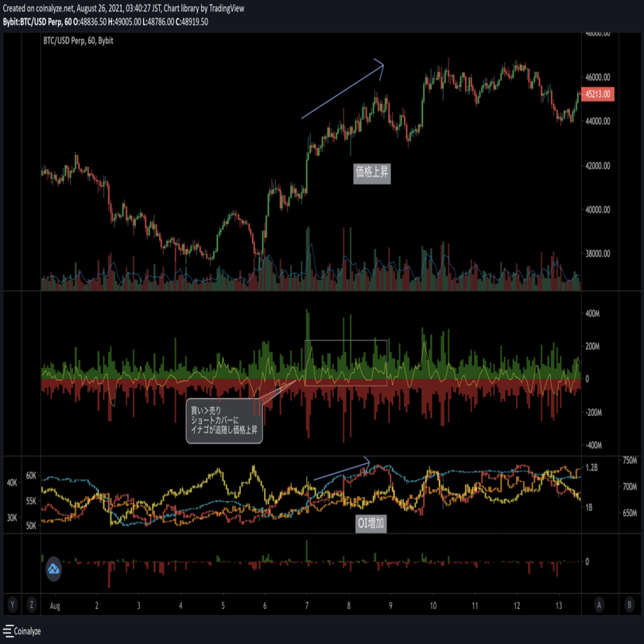The image size is (644, 644).
Task: Click date 10 on time axis
Action: click(x=433, y=606)
